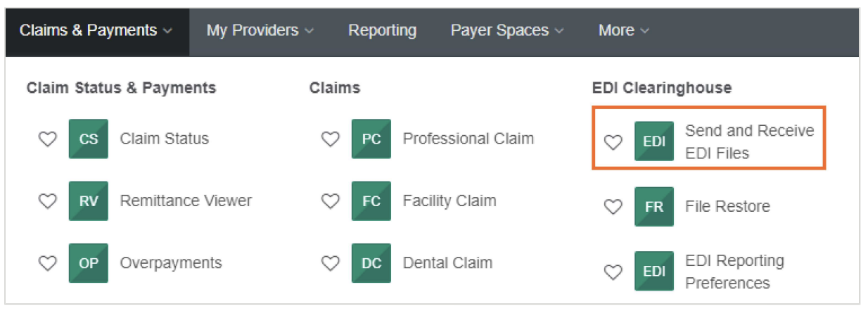Click the RV Remittance Viewer icon
The height and width of the screenshot is (311, 868).
[x=89, y=201]
